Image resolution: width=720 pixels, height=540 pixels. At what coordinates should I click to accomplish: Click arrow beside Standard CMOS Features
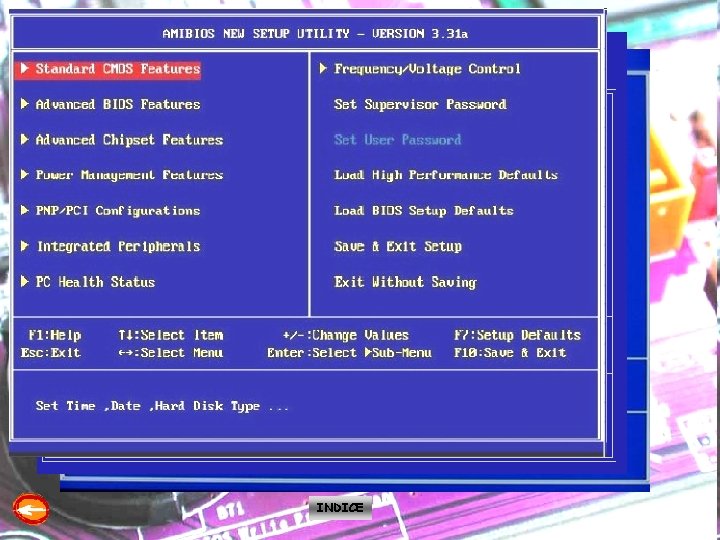click(25, 69)
